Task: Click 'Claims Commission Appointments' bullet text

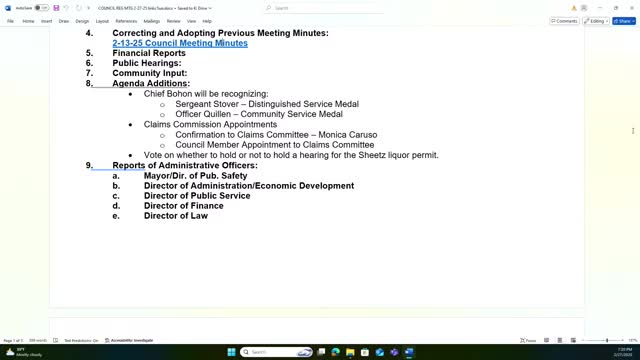Action: tap(210, 124)
